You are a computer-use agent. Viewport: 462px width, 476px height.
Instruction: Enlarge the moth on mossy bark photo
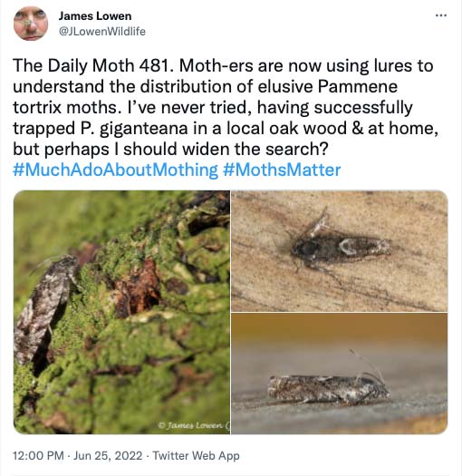click(x=121, y=312)
